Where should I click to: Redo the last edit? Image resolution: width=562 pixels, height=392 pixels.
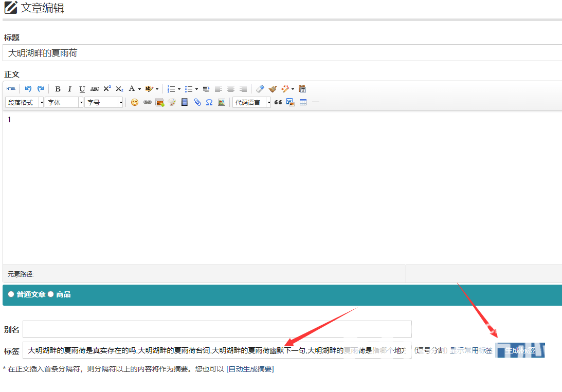click(x=41, y=89)
